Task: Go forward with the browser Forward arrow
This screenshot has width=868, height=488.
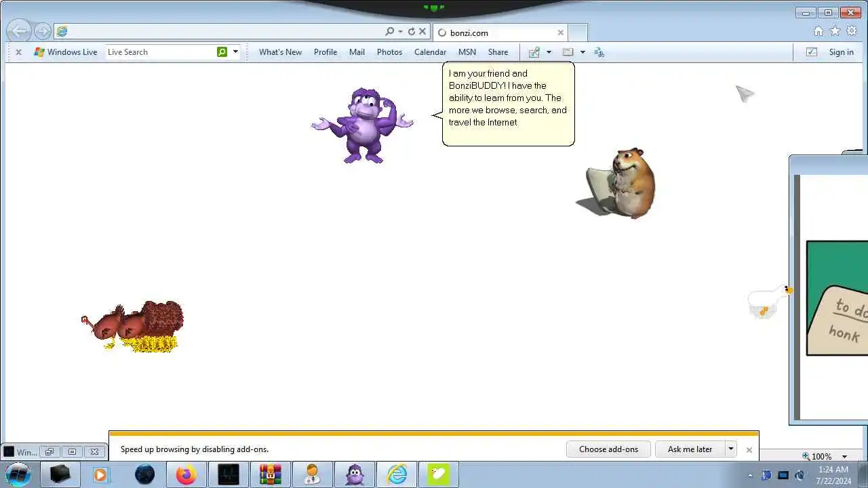Action: (43, 31)
